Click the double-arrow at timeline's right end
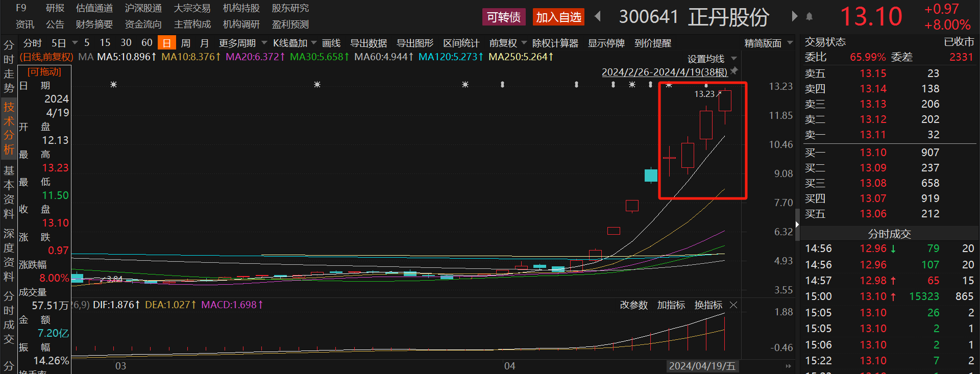The image size is (980, 374). click(788, 366)
